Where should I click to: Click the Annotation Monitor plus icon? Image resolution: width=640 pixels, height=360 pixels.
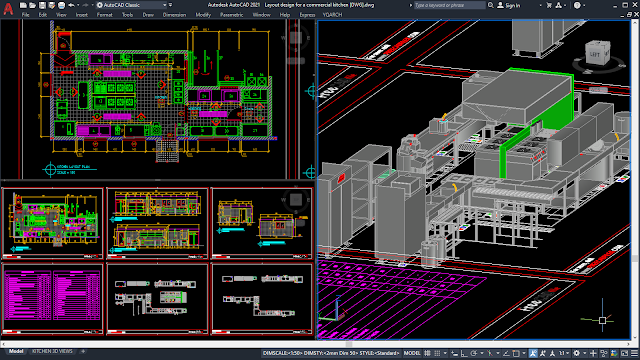593,353
